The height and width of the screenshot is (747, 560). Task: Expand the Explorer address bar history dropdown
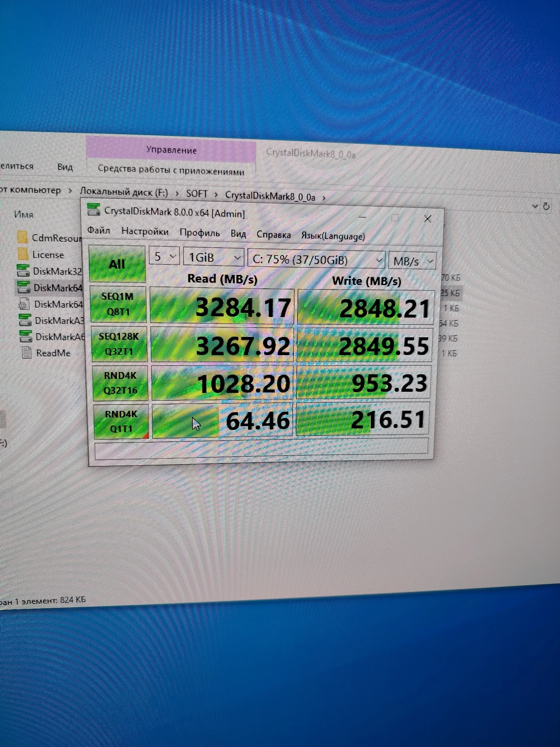click(x=535, y=206)
